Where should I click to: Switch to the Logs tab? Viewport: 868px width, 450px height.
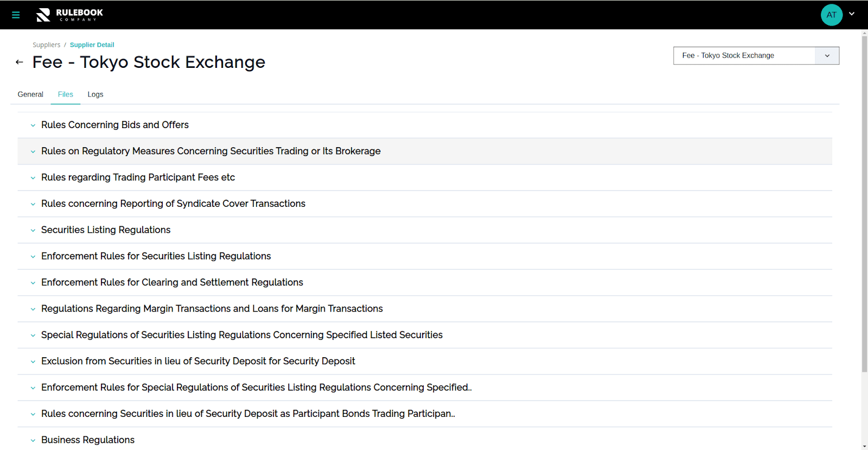95,94
